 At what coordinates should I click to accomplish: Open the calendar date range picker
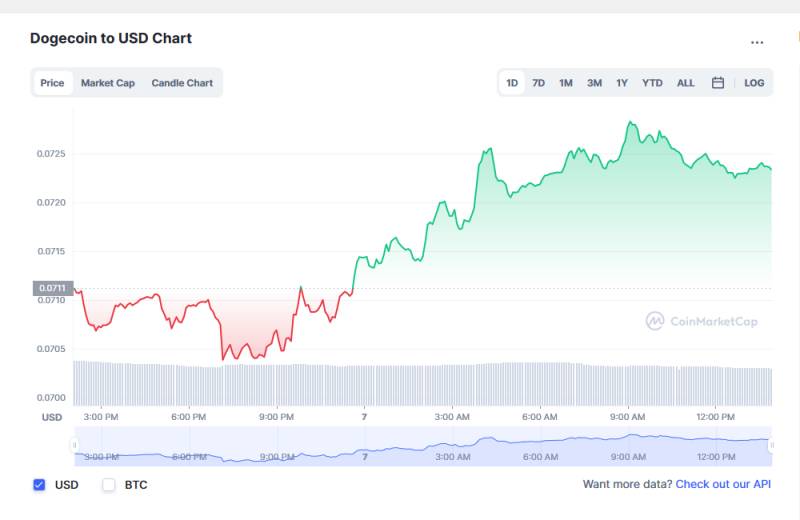tap(718, 83)
